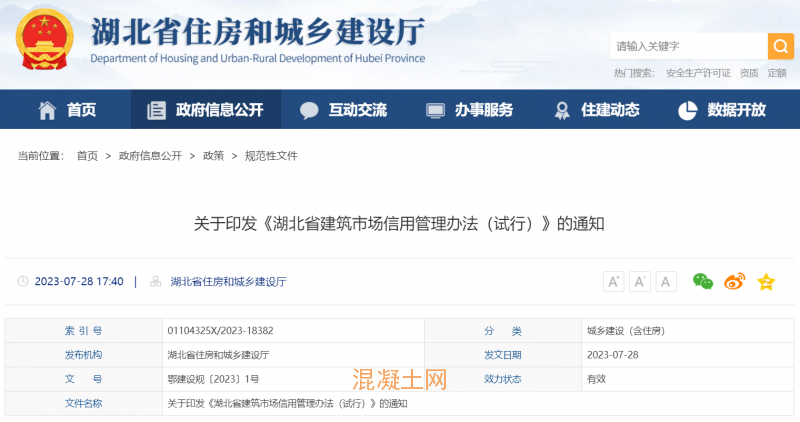Click the orange search magnifier button
The width and height of the screenshot is (800, 422).
pyautogui.click(x=780, y=46)
